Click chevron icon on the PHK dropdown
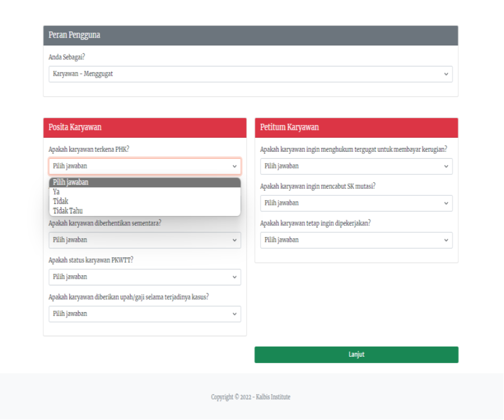 tap(234, 166)
